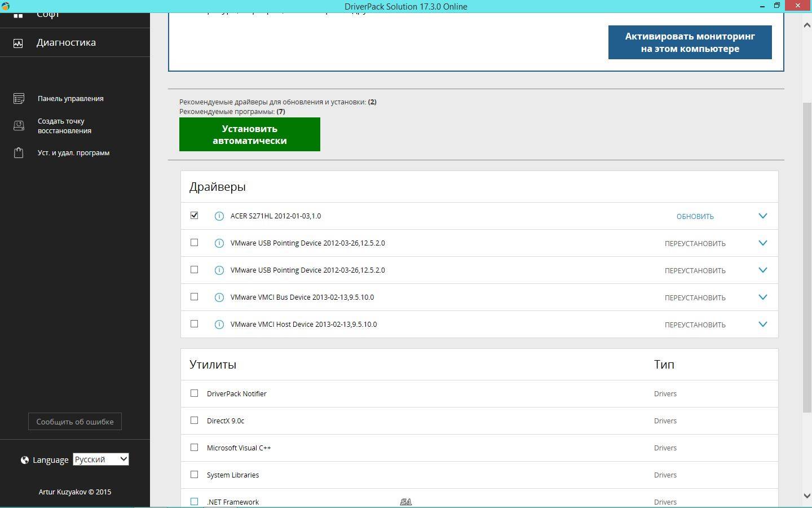Click ПЕРЕУСТАНОВИТЬ for the first VMware USB Pointing Device
The width and height of the screenshot is (812, 508).
click(695, 244)
